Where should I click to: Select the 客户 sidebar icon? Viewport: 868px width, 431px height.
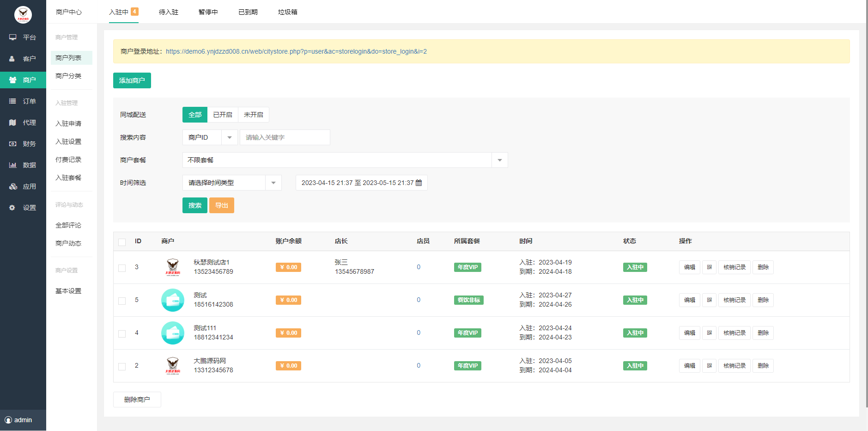coord(23,58)
